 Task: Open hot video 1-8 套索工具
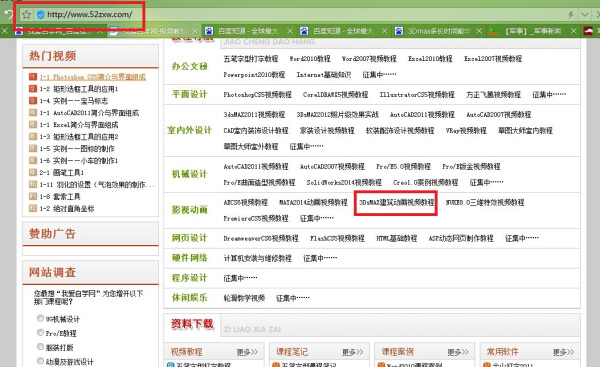pyautogui.click(x=60, y=196)
